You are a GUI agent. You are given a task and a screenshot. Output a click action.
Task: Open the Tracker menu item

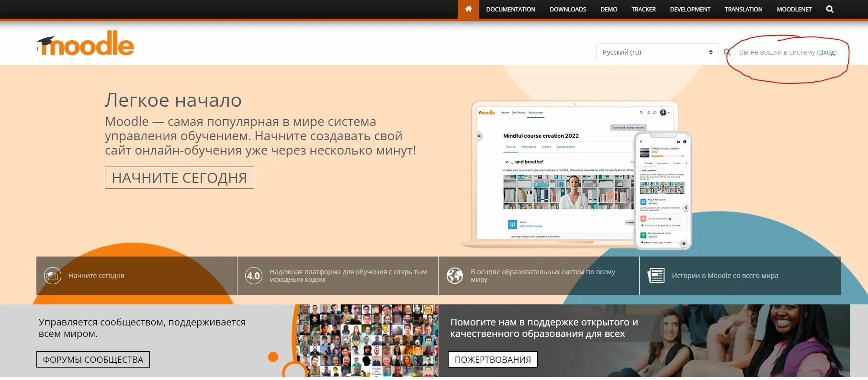(643, 9)
